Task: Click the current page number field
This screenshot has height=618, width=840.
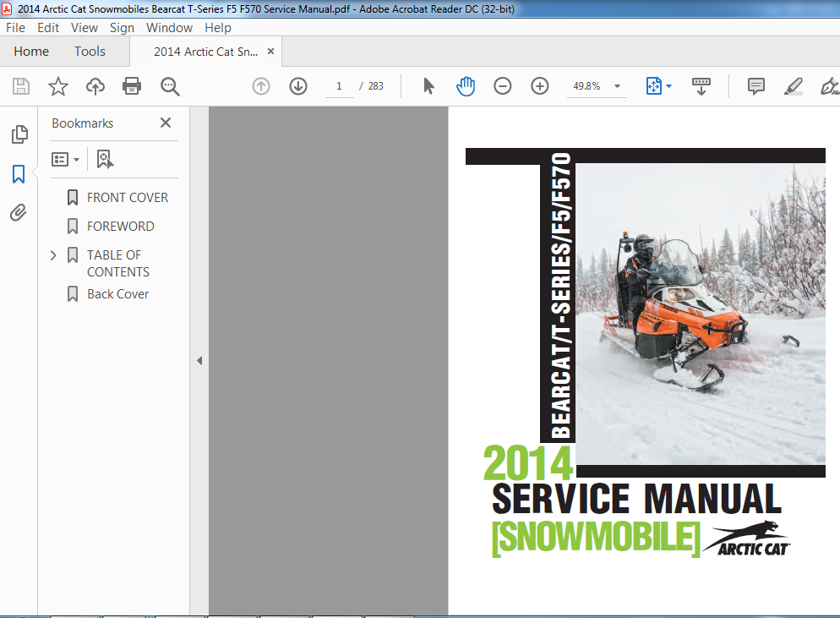Action: click(x=339, y=86)
